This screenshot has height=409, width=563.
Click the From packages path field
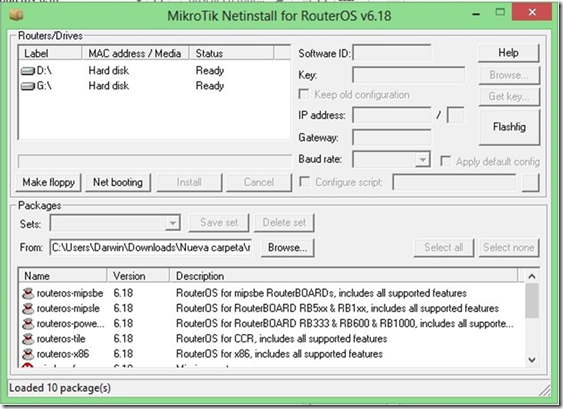[151, 248]
